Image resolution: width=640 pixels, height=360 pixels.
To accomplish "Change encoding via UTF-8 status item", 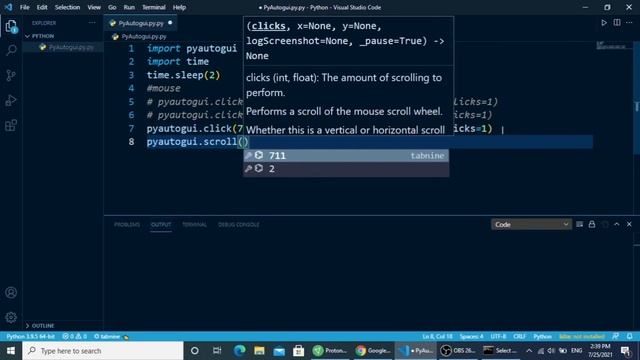I will click(498, 336).
